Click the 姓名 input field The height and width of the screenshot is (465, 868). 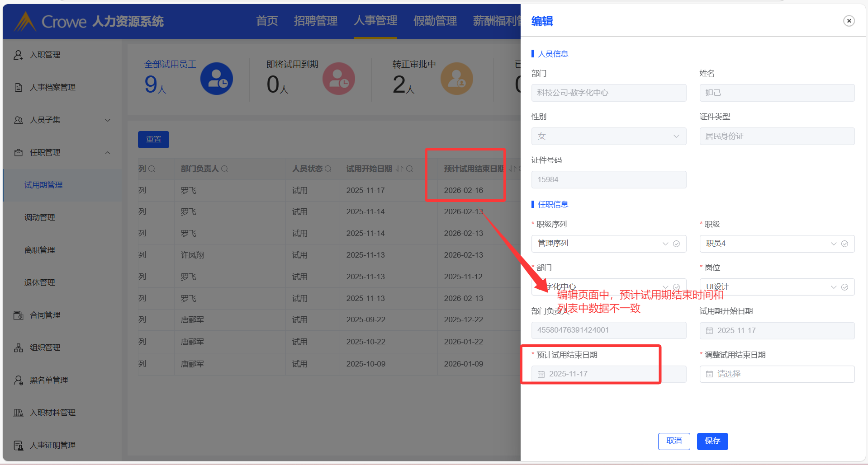point(777,93)
